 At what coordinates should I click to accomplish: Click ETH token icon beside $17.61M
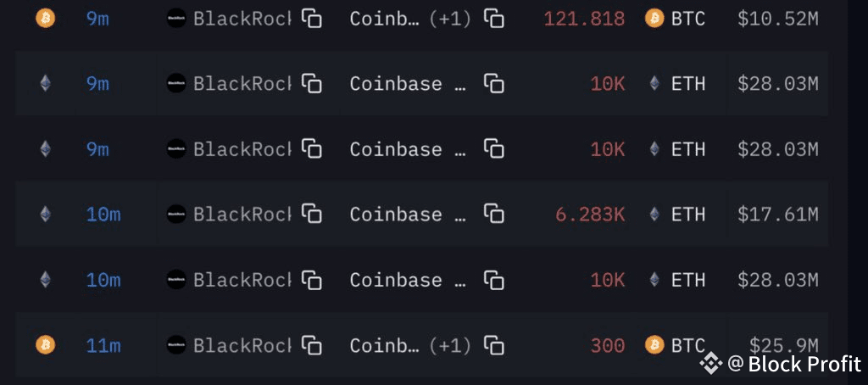[654, 214]
